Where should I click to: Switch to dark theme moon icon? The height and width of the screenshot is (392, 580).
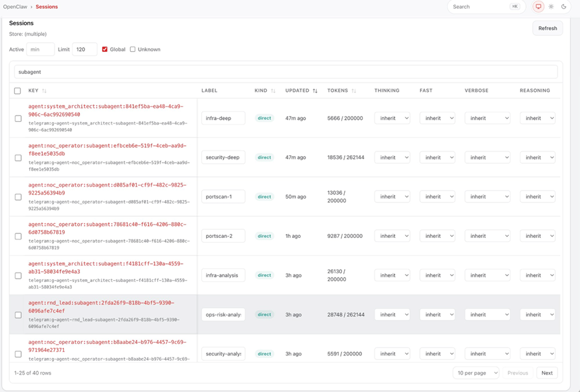564,7
